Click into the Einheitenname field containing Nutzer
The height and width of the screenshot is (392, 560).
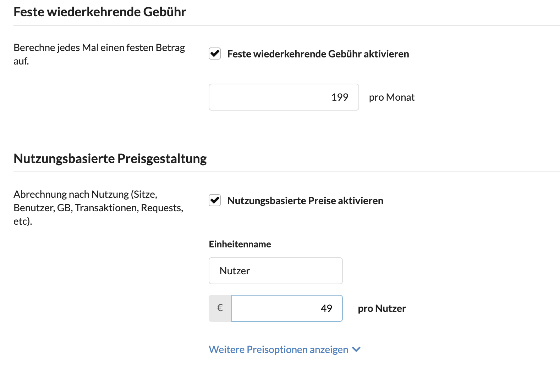click(276, 271)
